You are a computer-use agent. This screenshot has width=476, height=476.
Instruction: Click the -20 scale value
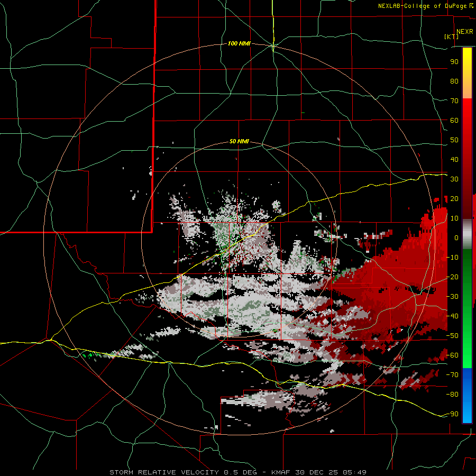click(x=452, y=277)
